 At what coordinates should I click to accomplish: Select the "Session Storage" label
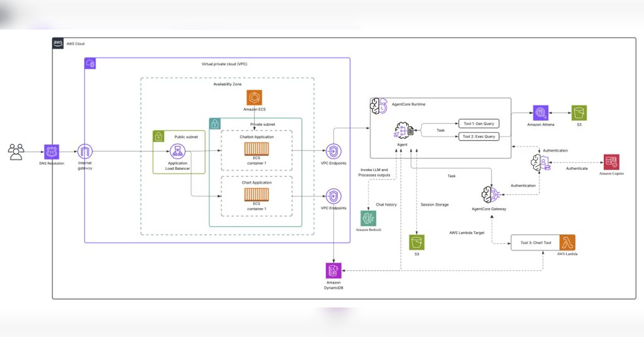(435, 204)
